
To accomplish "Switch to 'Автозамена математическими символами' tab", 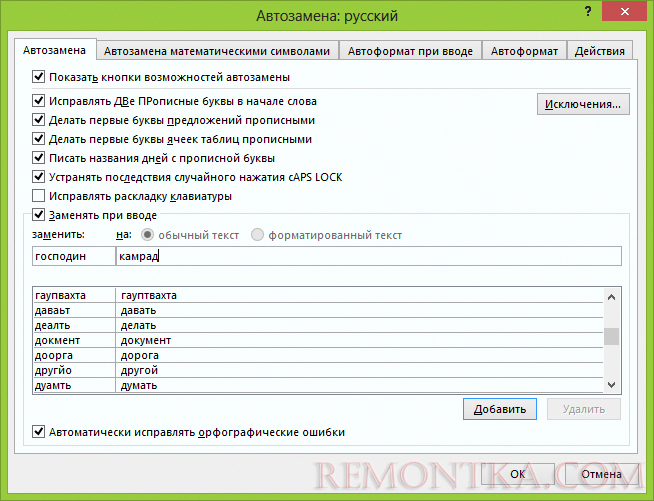I will click(216, 51).
